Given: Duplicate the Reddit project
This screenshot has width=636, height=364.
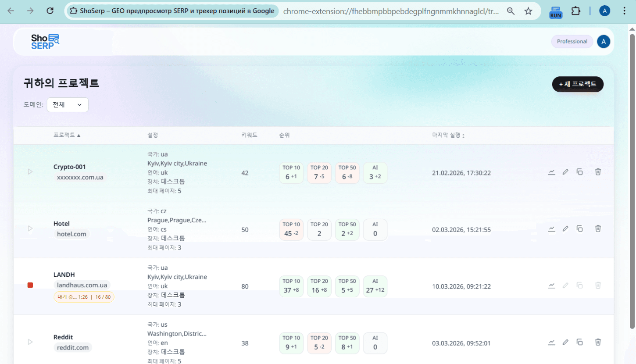Looking at the screenshot, I should 579,342.
